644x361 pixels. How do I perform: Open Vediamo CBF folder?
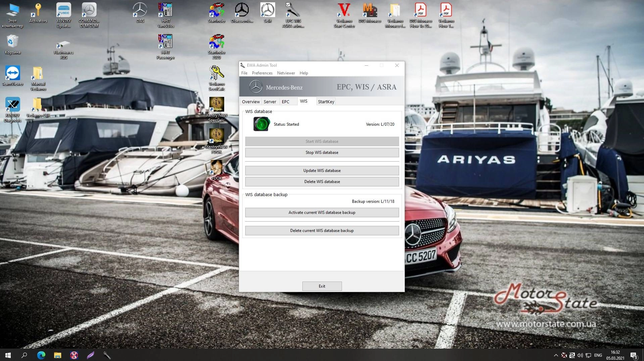(x=38, y=107)
